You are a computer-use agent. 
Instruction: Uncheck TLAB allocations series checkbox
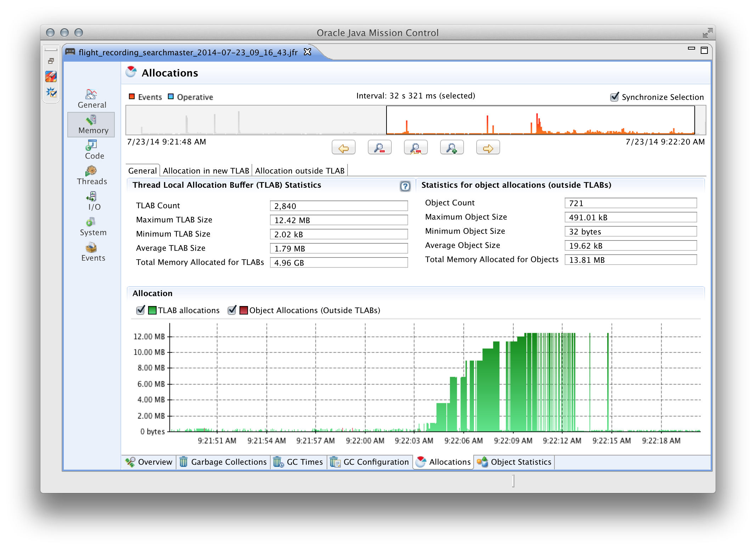pyautogui.click(x=141, y=310)
